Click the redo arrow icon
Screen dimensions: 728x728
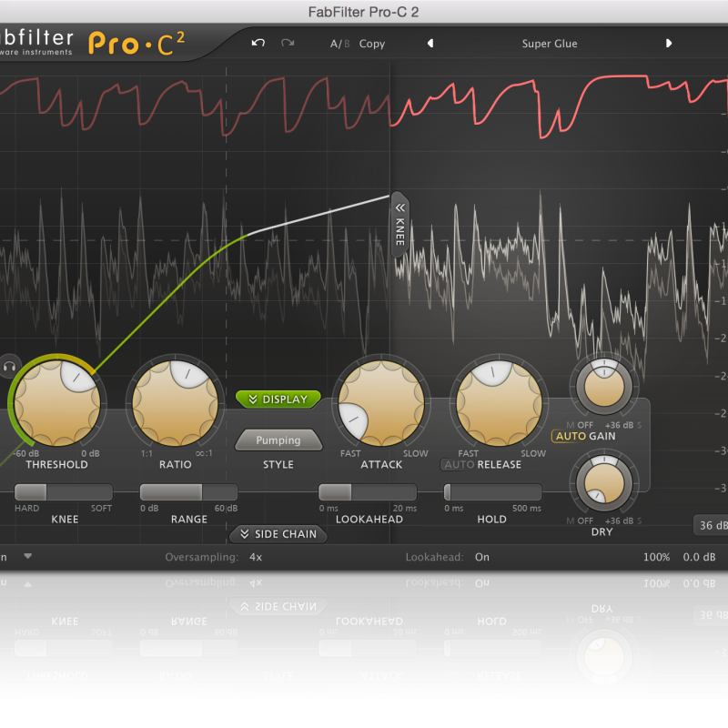(x=288, y=43)
